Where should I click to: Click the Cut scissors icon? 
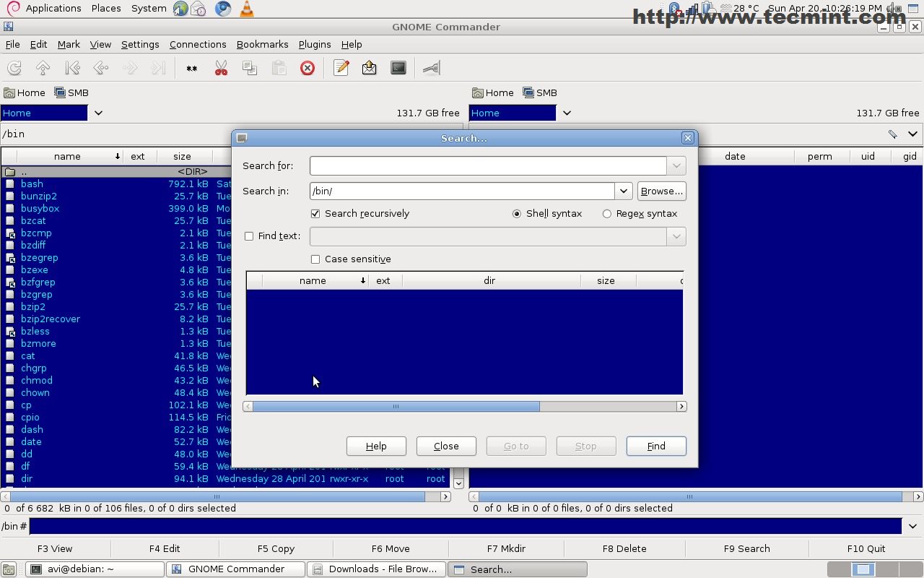tap(221, 68)
